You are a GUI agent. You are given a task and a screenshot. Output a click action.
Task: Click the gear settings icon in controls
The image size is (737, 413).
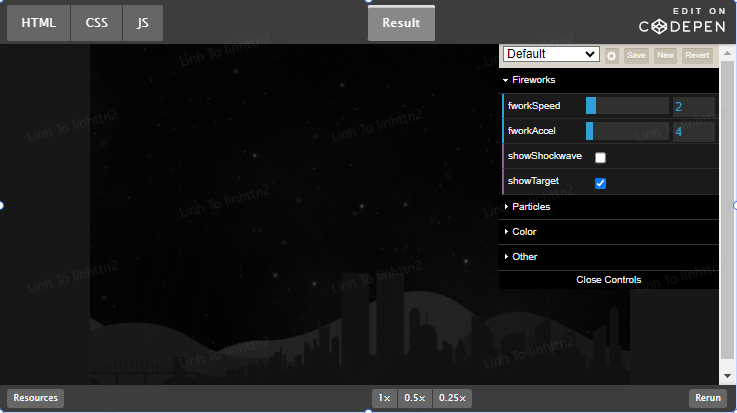(x=612, y=55)
